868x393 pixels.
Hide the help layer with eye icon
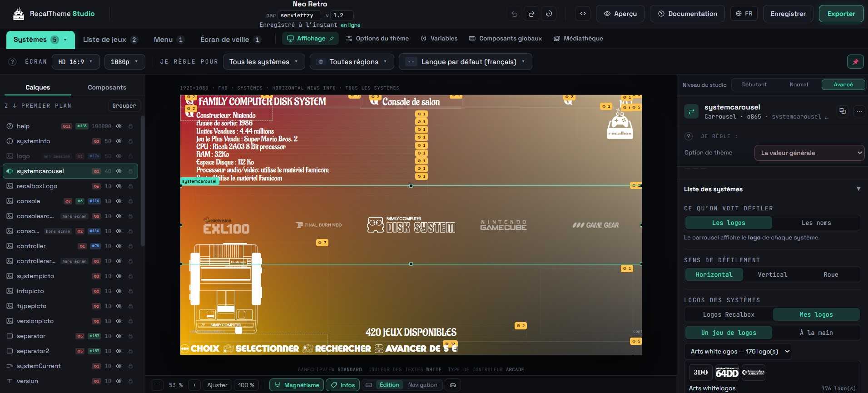(119, 126)
